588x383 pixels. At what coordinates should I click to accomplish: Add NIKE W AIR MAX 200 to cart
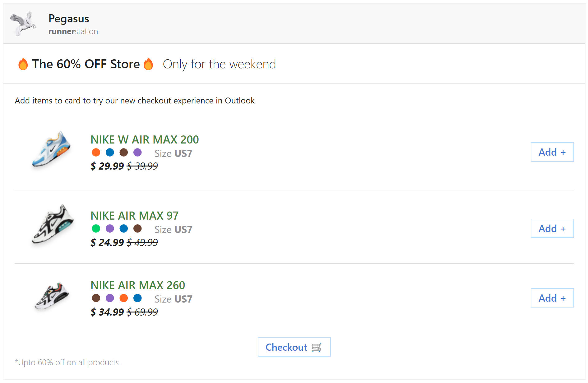pos(552,152)
